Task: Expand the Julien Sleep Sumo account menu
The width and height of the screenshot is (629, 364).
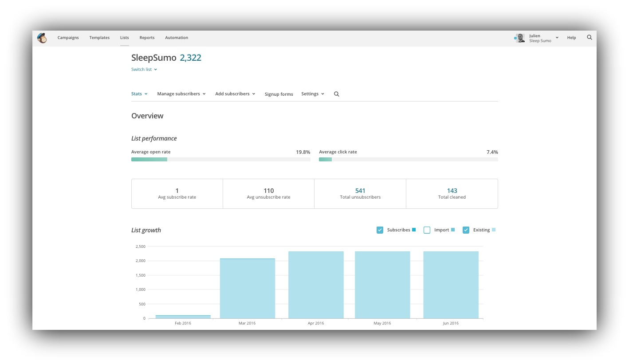Action: 543,38
